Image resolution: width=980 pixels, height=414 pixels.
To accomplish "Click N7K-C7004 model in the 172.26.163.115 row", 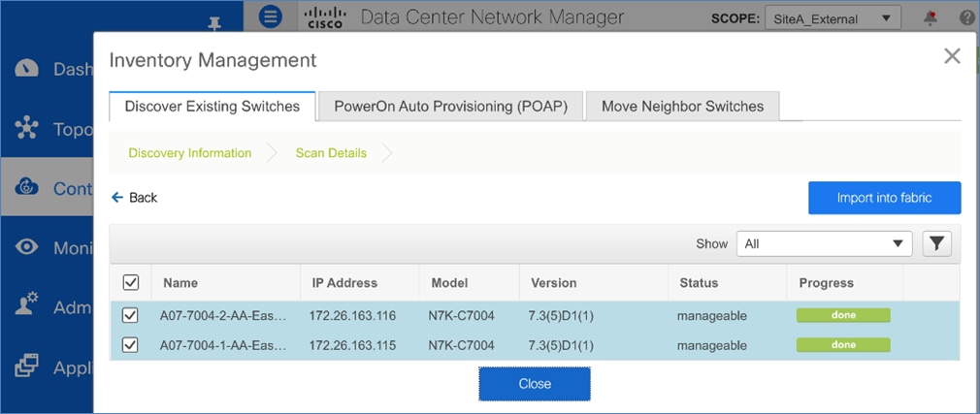I will click(461, 345).
